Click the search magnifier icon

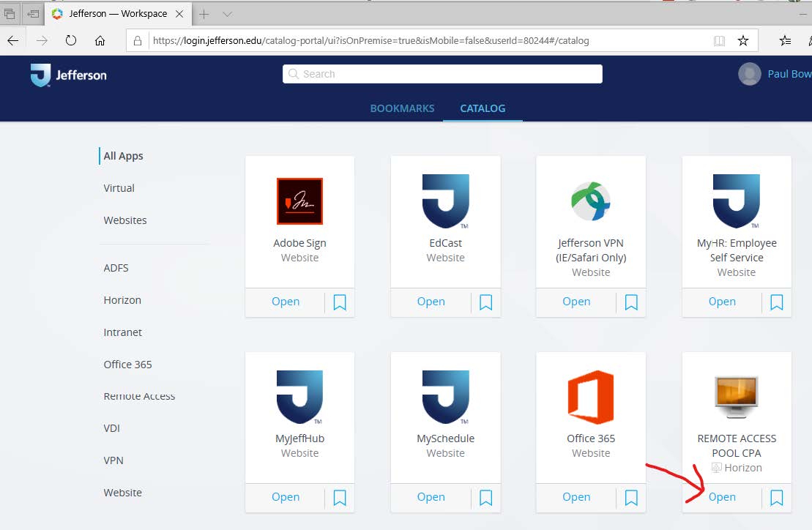coord(294,74)
